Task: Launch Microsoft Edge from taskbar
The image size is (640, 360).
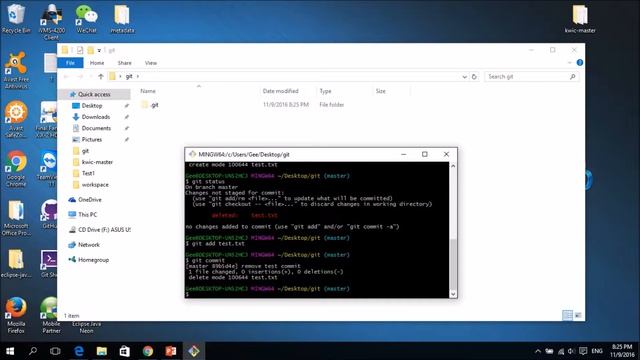Action: click(x=79, y=351)
